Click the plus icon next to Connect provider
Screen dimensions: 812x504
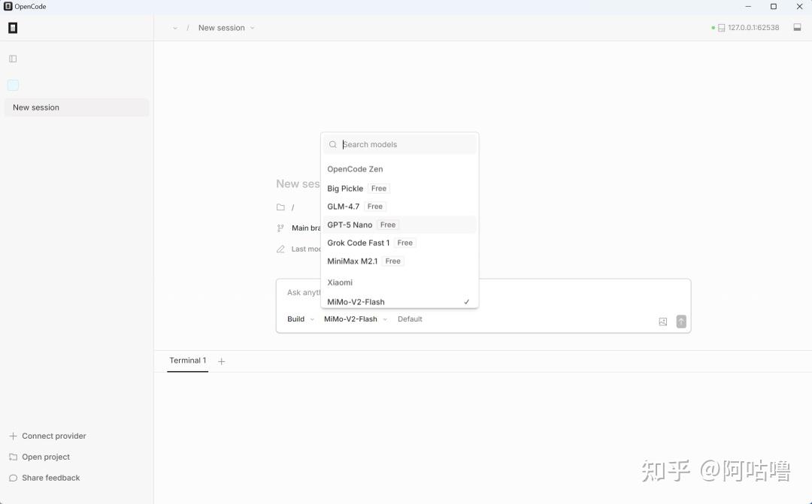tap(13, 436)
